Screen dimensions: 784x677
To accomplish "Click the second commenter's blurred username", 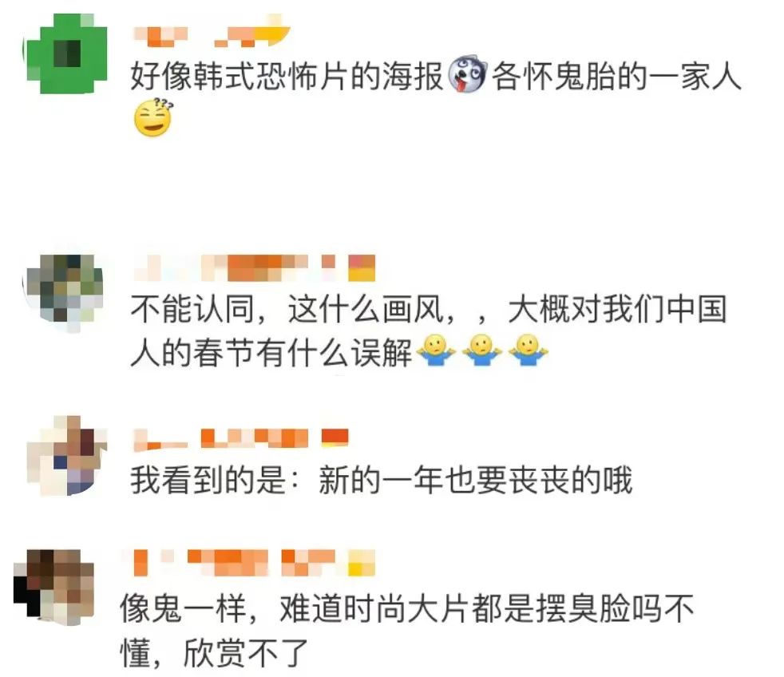I will coord(254,267).
